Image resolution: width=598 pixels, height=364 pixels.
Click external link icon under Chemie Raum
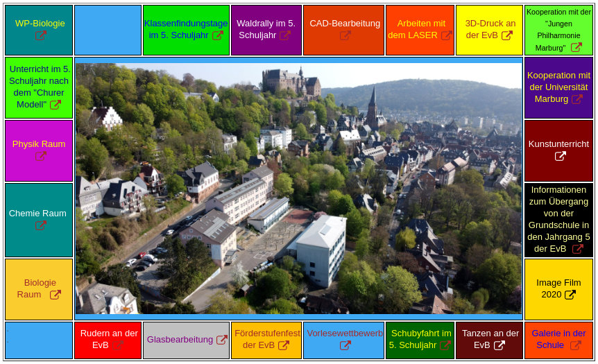coord(41,226)
